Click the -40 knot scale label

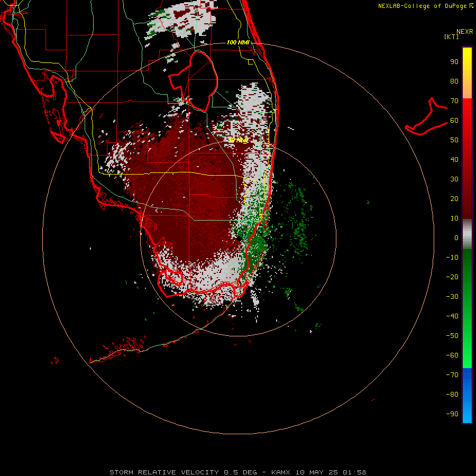452,316
